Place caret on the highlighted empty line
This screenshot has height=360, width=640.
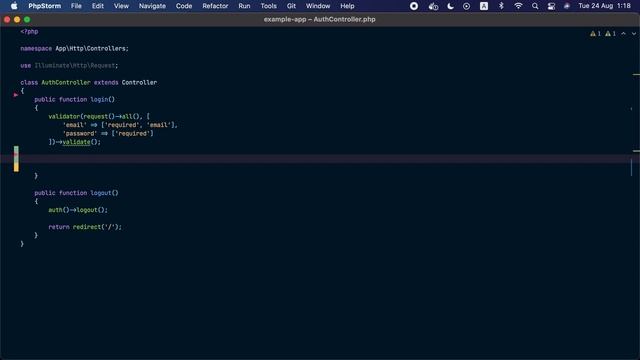(320, 159)
